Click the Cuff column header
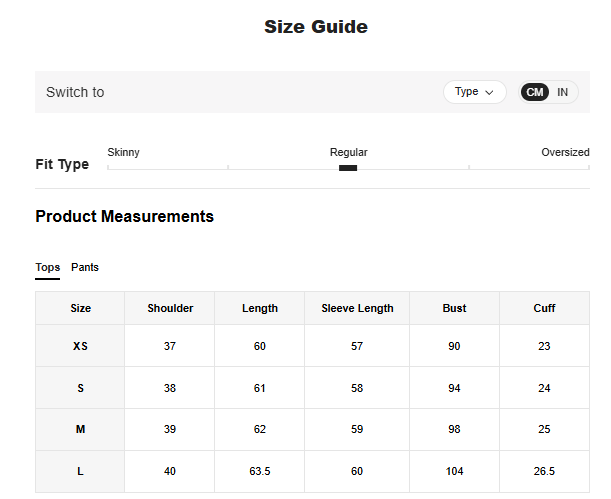611x499 pixels. click(544, 308)
